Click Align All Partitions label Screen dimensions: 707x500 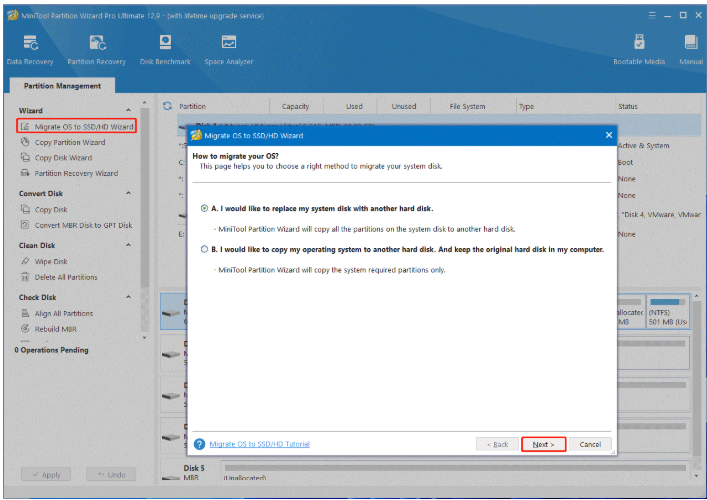64,313
